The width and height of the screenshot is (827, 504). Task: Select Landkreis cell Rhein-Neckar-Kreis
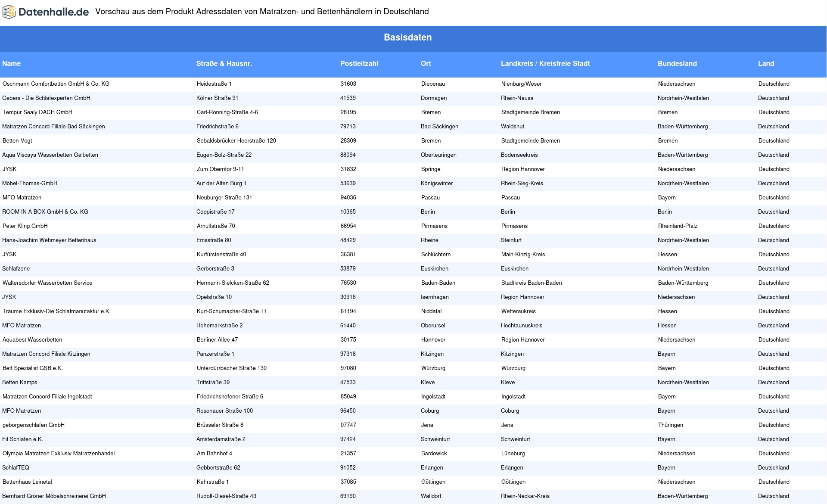[x=525, y=496]
